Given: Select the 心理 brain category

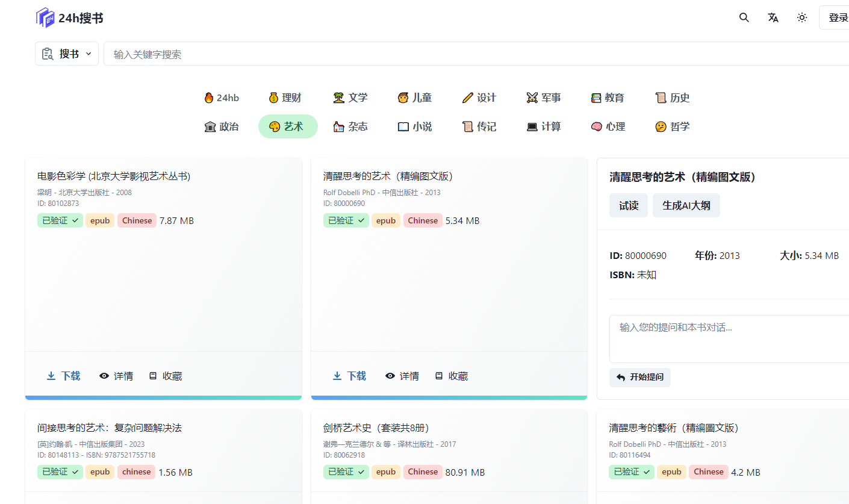Looking at the screenshot, I should click(608, 126).
